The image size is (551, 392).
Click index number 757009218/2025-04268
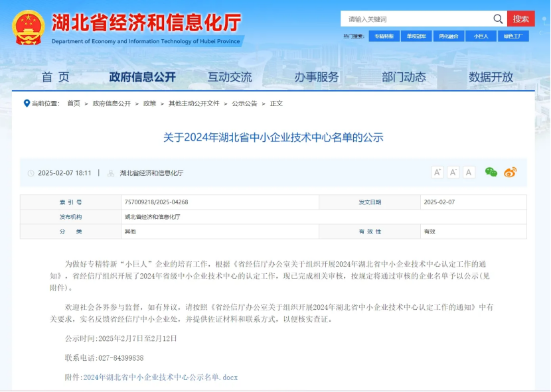tap(157, 202)
